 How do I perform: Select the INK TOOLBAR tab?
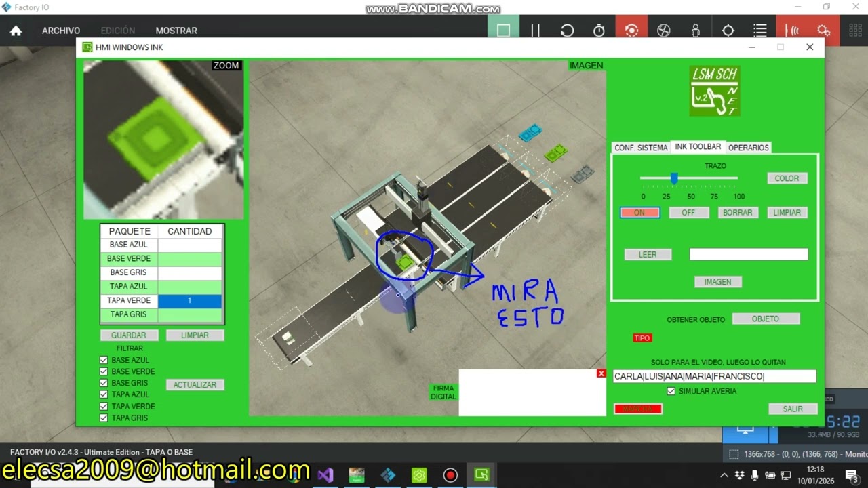[698, 147]
